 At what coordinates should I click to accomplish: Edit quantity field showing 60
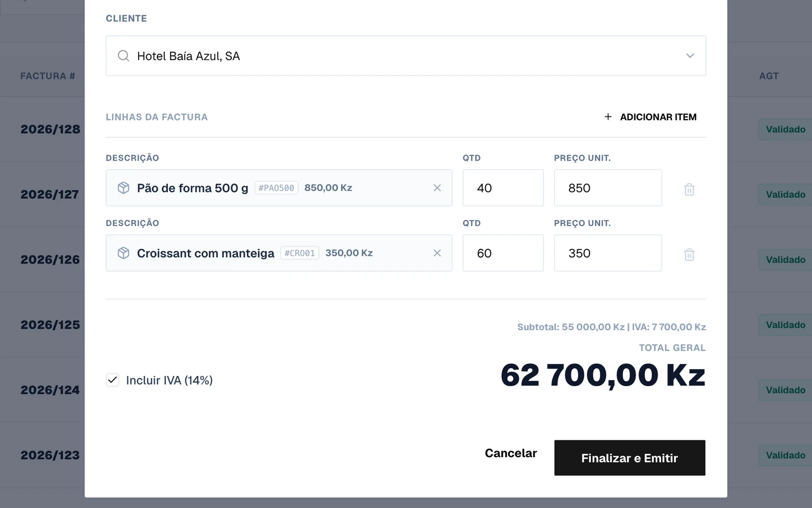click(x=503, y=253)
